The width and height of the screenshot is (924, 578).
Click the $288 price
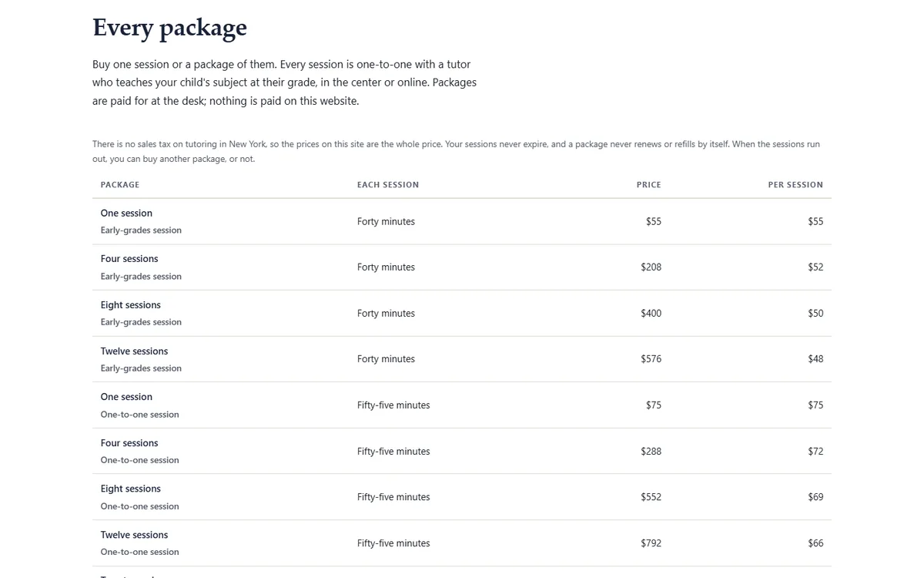click(651, 452)
